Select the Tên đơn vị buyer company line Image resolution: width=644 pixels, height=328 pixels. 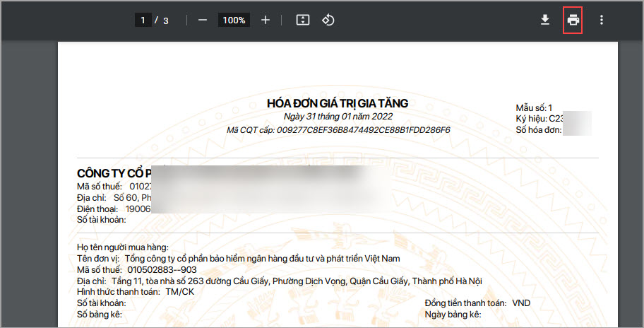click(238, 259)
